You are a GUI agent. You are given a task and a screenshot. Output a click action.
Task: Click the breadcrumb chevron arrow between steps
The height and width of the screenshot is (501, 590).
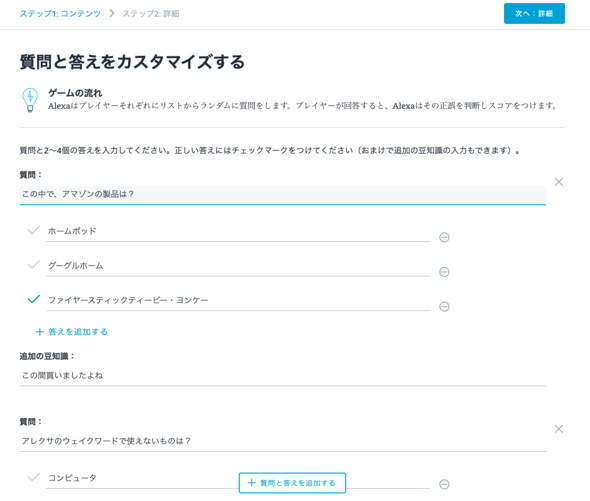112,14
